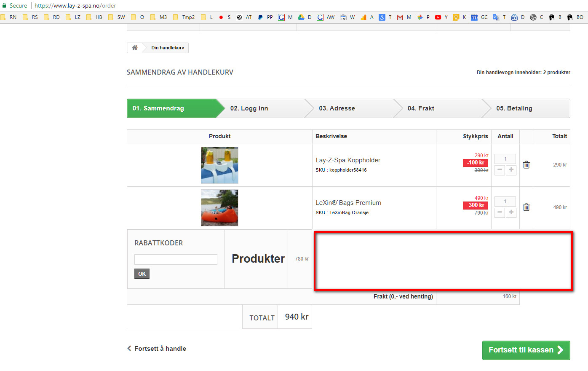The image size is (588, 371).
Task: Open the HB bookmark folder
Action: (94, 17)
